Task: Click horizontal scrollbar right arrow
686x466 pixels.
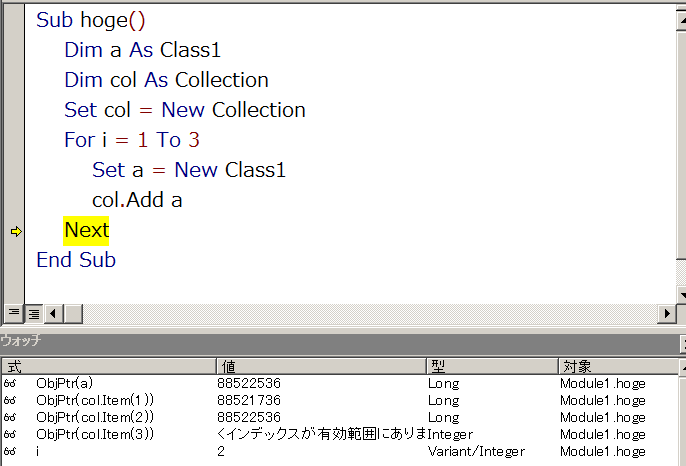Action: click(x=666, y=313)
